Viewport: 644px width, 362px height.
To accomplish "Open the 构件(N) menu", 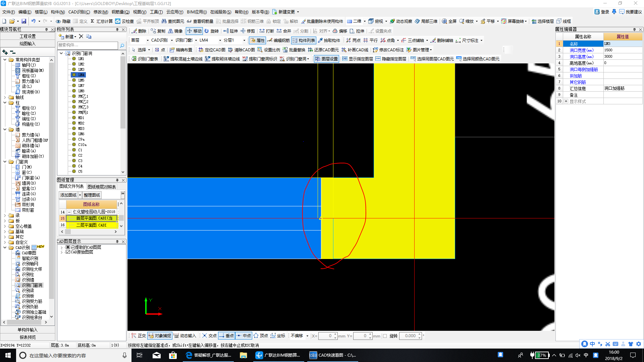I will click(x=58, y=12).
